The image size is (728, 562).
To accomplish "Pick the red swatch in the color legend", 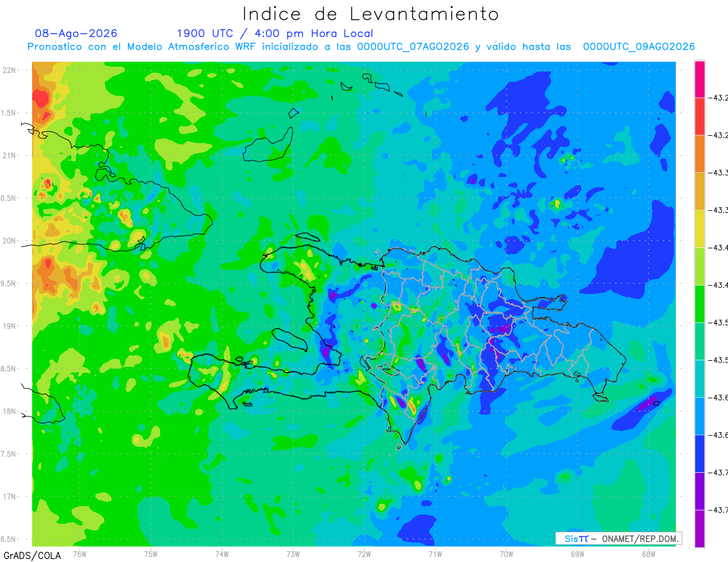I will [699, 116].
